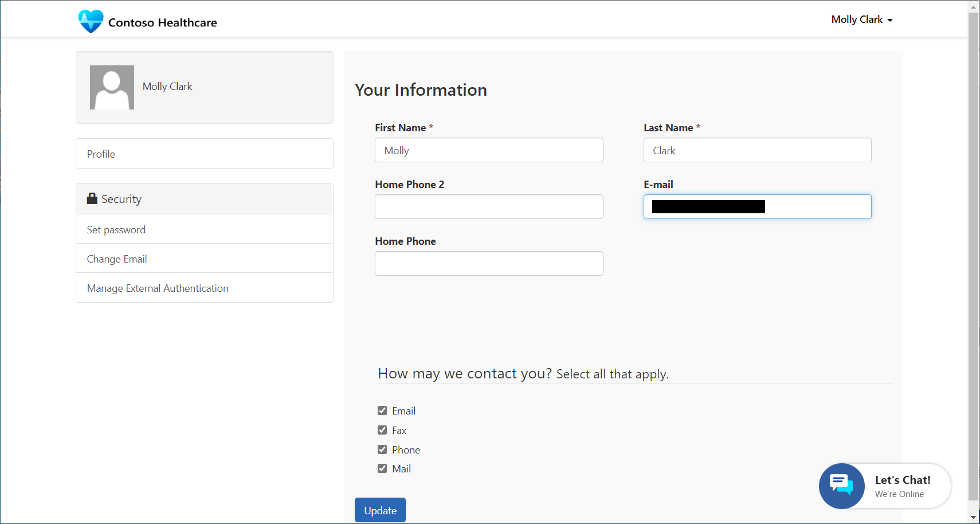Uncheck the Phone contact option
Viewport: 980px width, 524px height.
(382, 449)
